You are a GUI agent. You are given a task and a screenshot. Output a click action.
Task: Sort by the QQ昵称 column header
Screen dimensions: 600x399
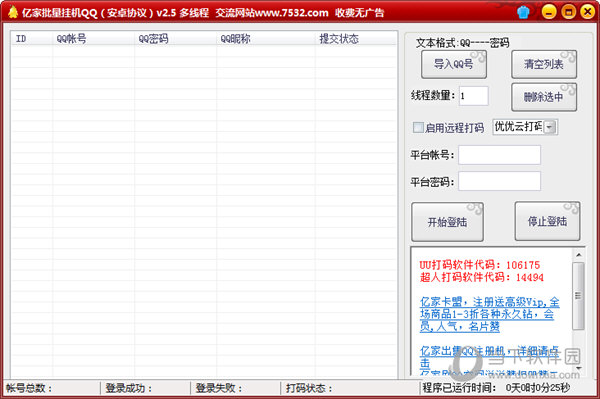[x=266, y=39]
